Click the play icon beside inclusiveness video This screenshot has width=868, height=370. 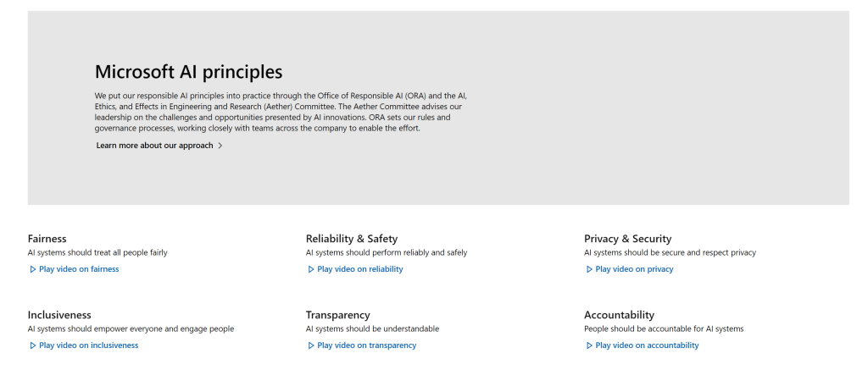[x=32, y=345]
